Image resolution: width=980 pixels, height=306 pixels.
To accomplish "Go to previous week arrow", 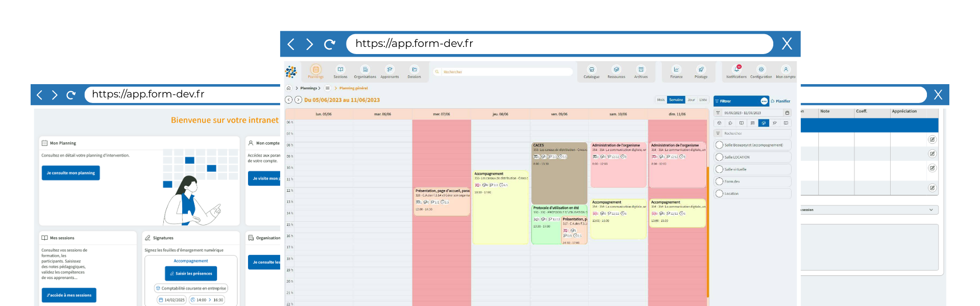I will point(289,100).
